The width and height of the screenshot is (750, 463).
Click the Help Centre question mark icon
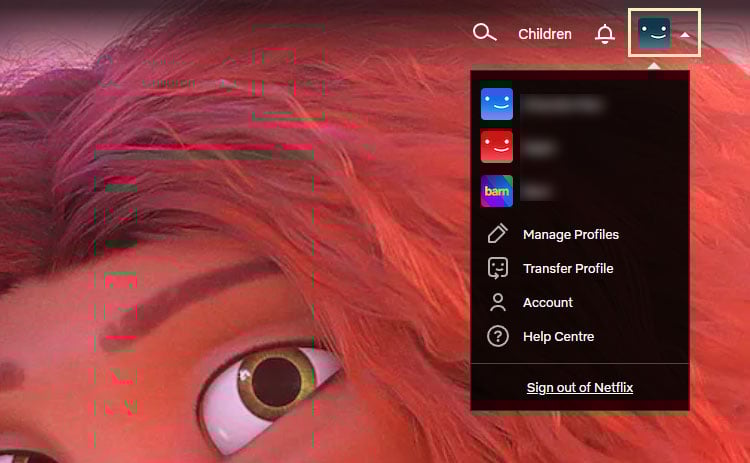497,336
